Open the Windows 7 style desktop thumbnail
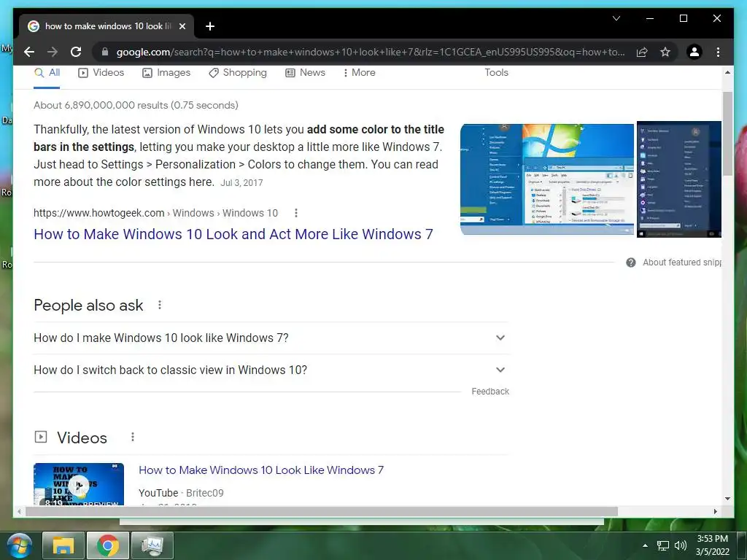Screen dimensions: 747x560 tap(547, 179)
